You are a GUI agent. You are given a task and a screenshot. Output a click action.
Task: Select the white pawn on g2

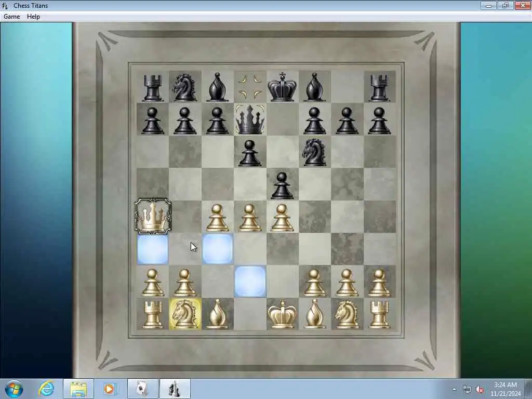click(x=347, y=283)
